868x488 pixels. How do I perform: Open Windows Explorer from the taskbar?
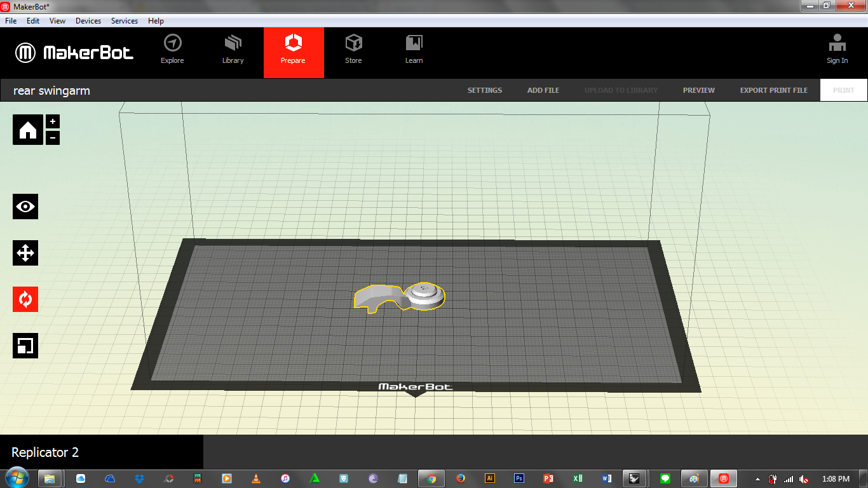(50, 478)
